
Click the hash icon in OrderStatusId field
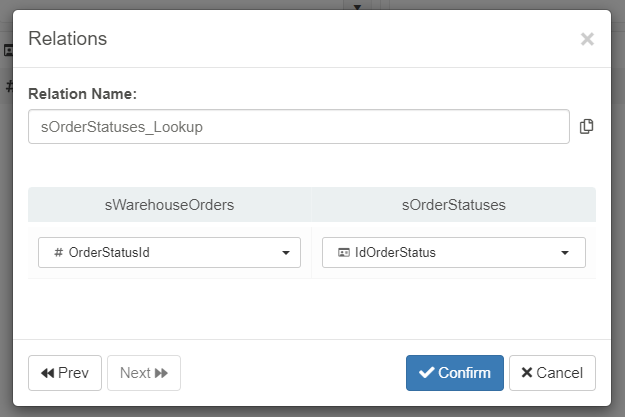[x=59, y=253]
